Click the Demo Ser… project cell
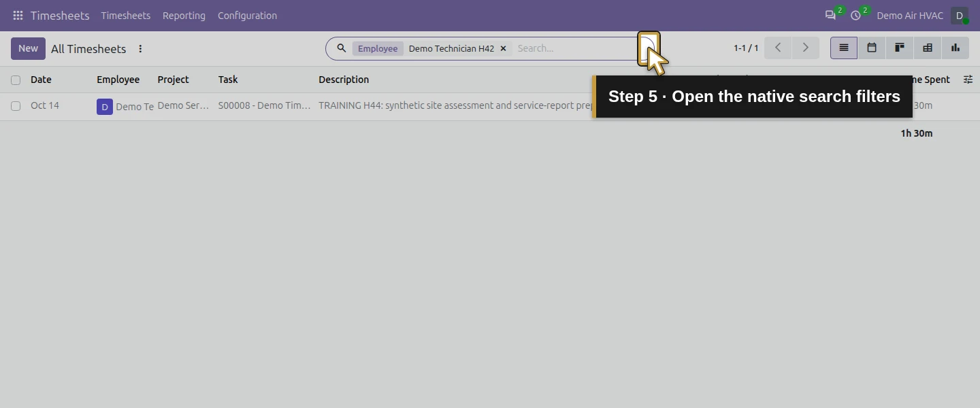This screenshot has width=980, height=408. (183, 105)
